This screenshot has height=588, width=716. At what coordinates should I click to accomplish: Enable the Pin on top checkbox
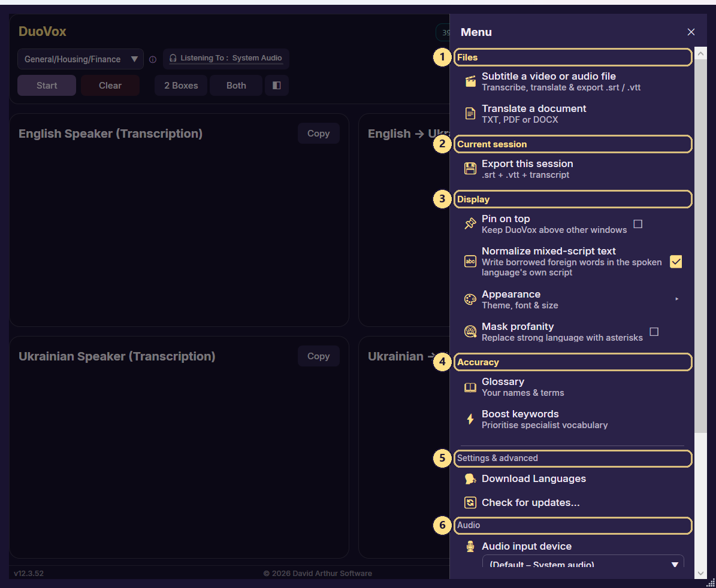pos(638,224)
